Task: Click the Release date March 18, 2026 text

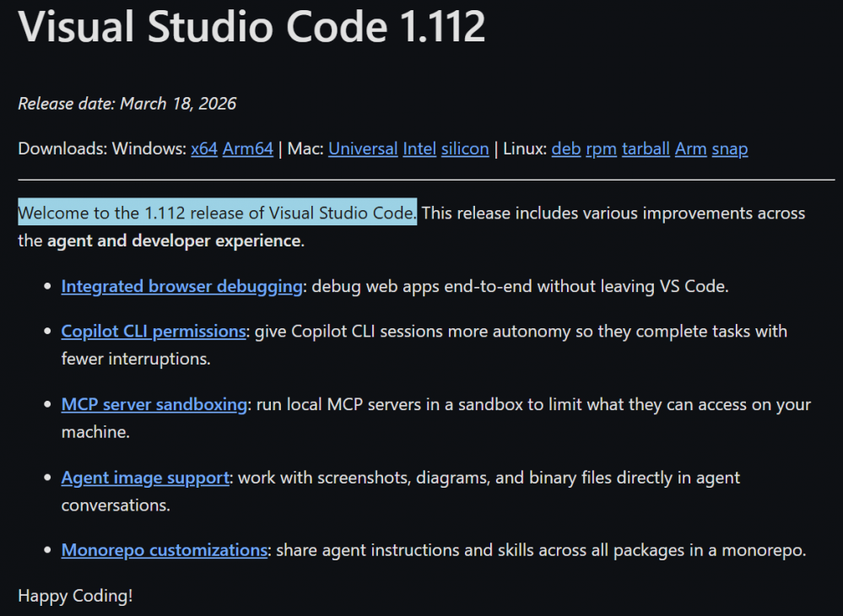Action: [127, 104]
